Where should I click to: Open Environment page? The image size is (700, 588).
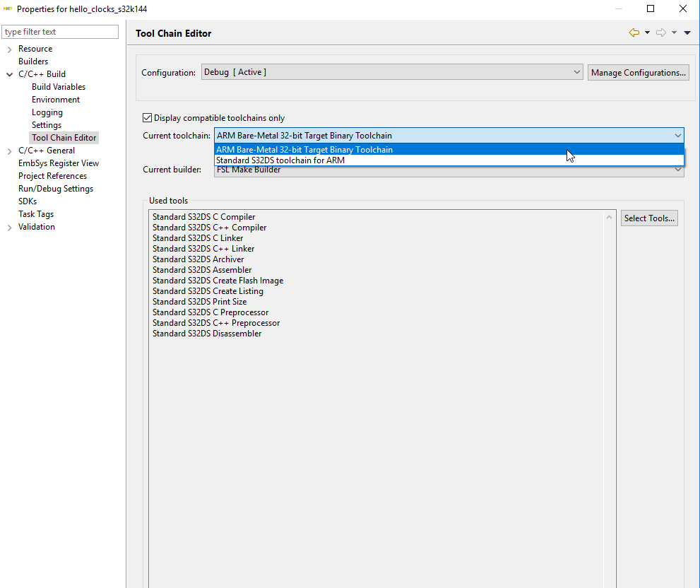tap(56, 100)
